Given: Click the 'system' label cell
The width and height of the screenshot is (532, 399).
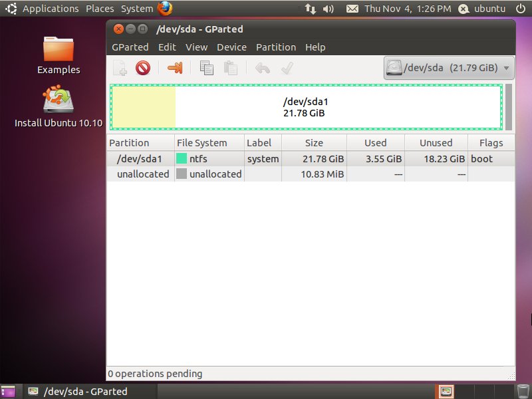Looking at the screenshot, I should [263, 159].
